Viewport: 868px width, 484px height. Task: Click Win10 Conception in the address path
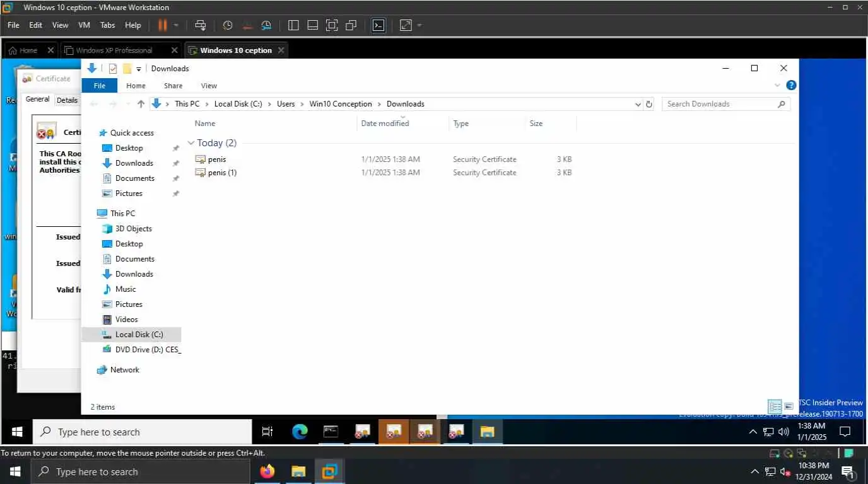point(341,104)
